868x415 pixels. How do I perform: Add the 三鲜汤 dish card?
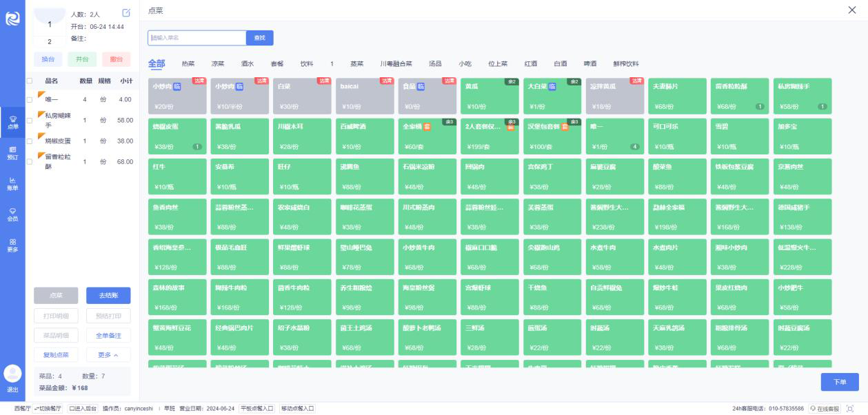pyautogui.click(x=489, y=336)
